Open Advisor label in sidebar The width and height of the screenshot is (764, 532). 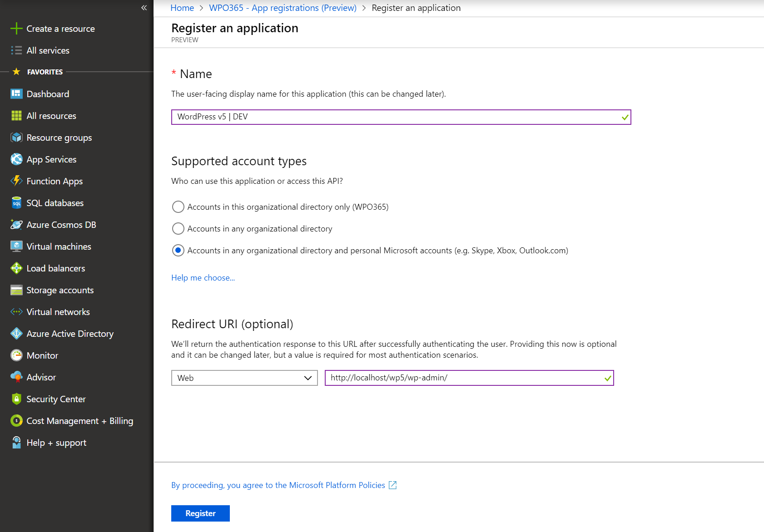[x=41, y=377]
